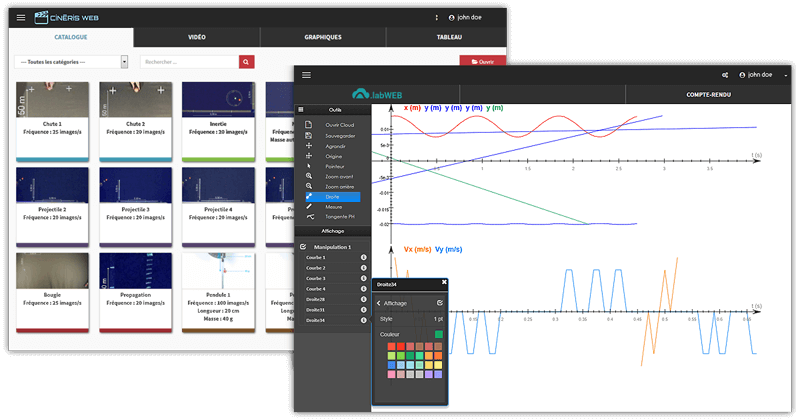Pick the green Couleur swatch in popup
This screenshot has height=420, width=800.
(439, 334)
